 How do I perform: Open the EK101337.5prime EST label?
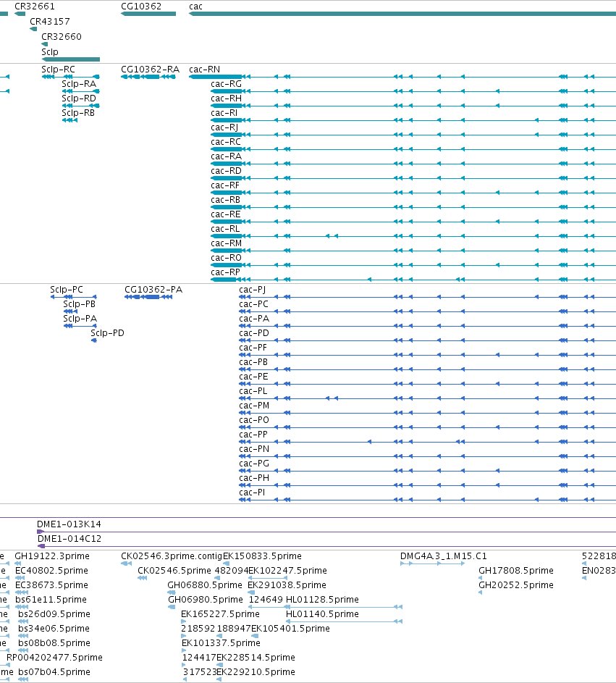[221, 643]
